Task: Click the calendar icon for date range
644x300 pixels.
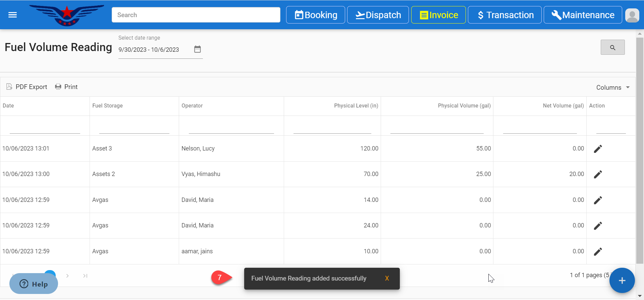Action: (x=197, y=49)
